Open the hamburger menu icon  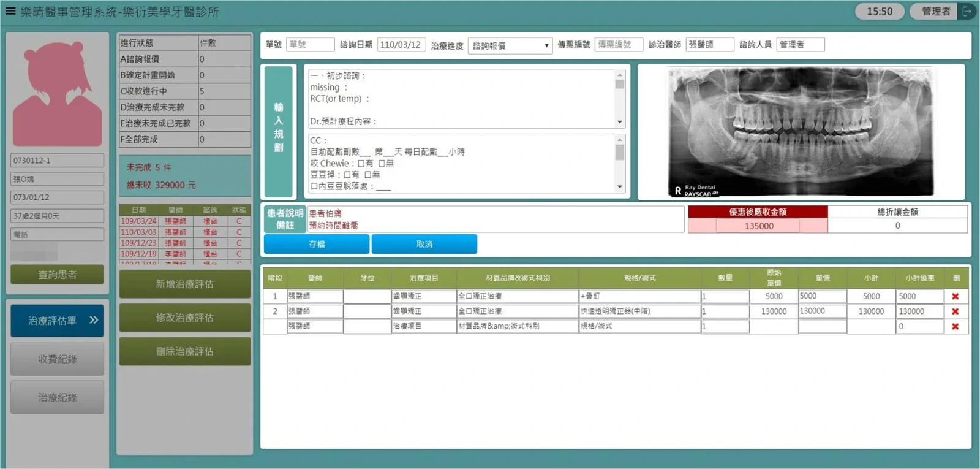(10, 11)
